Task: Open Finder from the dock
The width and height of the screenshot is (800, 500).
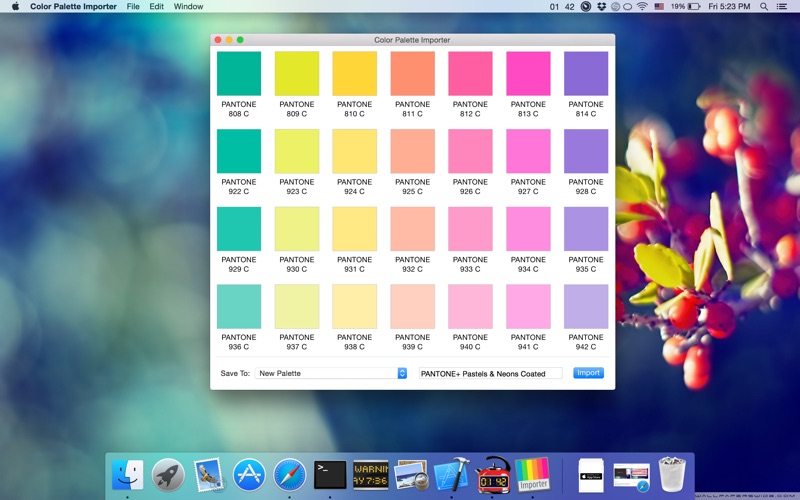Action: pyautogui.click(x=128, y=474)
